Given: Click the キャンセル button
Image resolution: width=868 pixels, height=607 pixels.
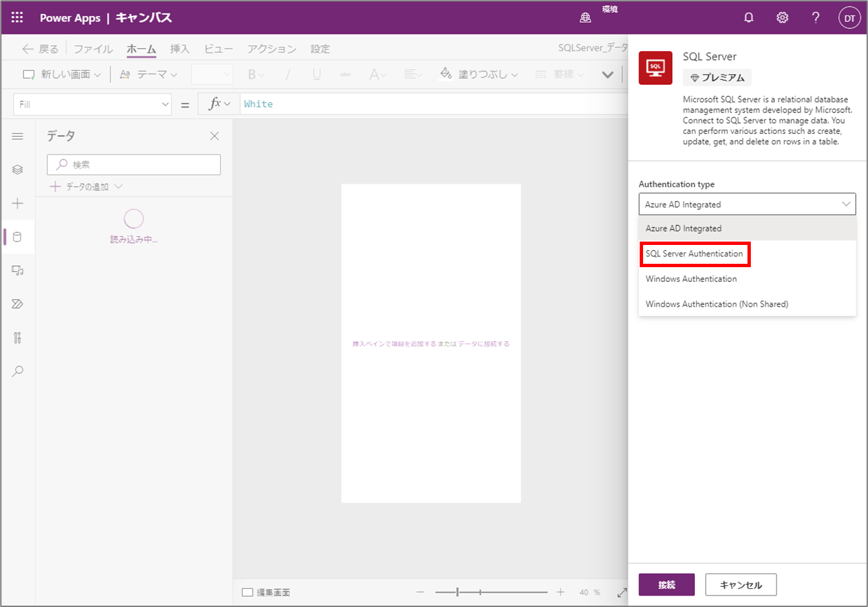Looking at the screenshot, I should [x=741, y=585].
